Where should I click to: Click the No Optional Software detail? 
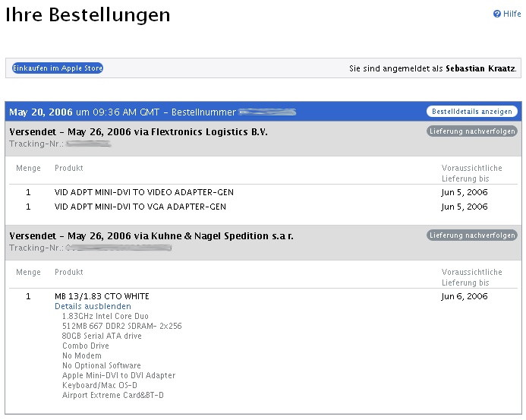point(101,365)
